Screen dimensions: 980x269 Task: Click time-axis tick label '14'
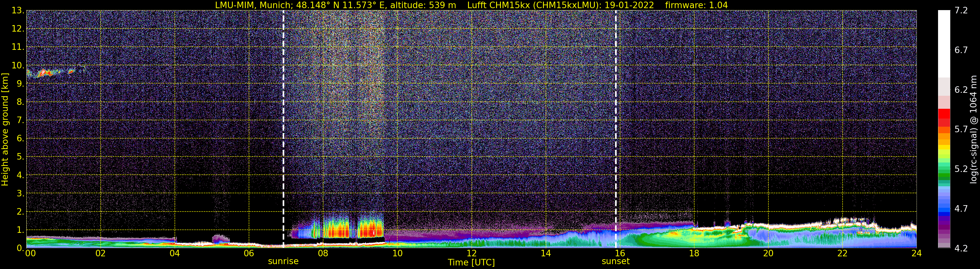tap(545, 253)
